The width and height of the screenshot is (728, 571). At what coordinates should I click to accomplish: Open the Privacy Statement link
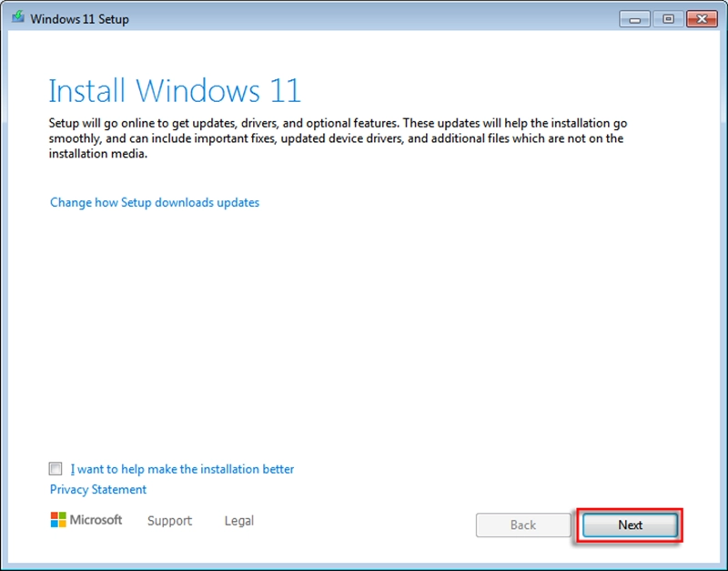pyautogui.click(x=98, y=489)
